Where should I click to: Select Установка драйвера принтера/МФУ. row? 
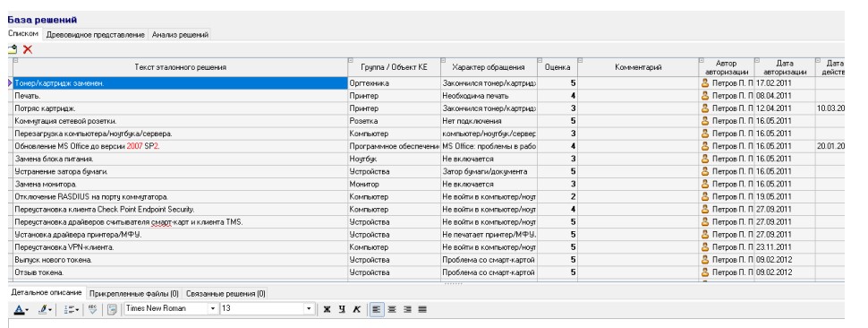click(180, 235)
